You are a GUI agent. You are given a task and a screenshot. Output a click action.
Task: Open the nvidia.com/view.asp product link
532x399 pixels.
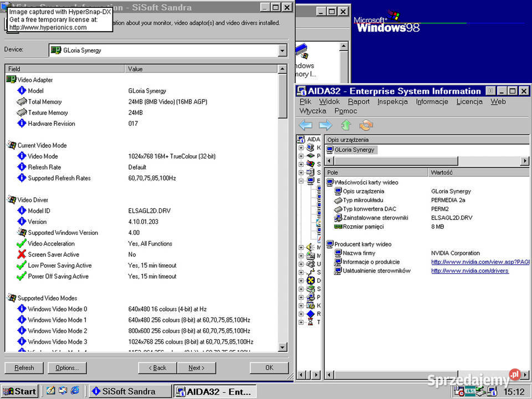[480, 262]
